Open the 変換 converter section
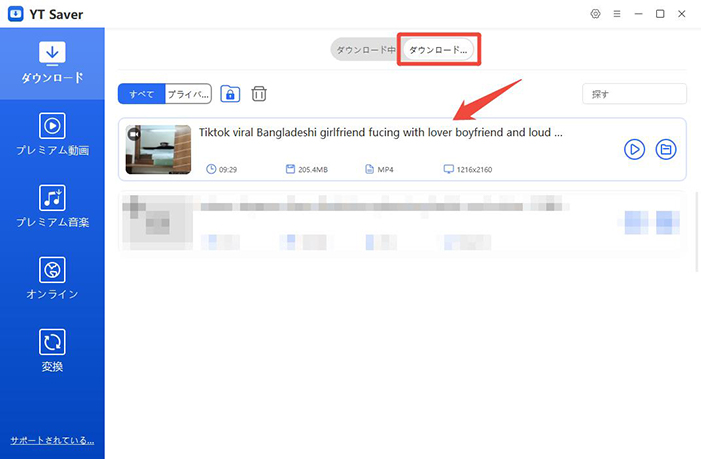701x459 pixels. (52, 350)
